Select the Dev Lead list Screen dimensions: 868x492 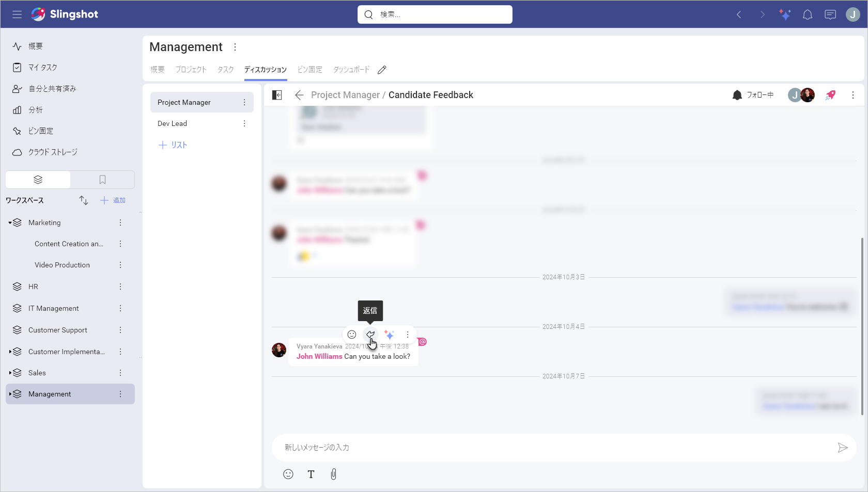point(202,123)
